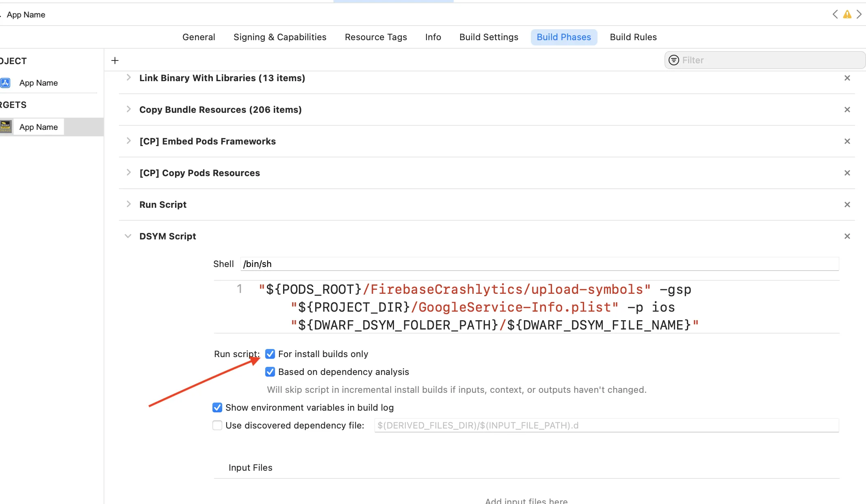Uncheck For install builds only
Screen dimensions: 866x504
[270, 354]
